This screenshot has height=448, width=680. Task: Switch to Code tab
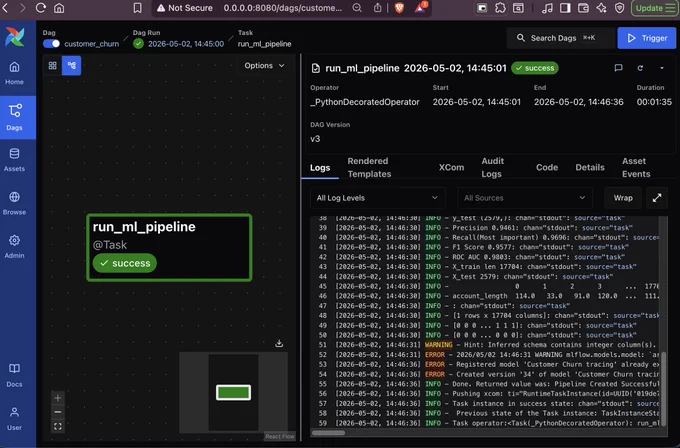point(547,167)
